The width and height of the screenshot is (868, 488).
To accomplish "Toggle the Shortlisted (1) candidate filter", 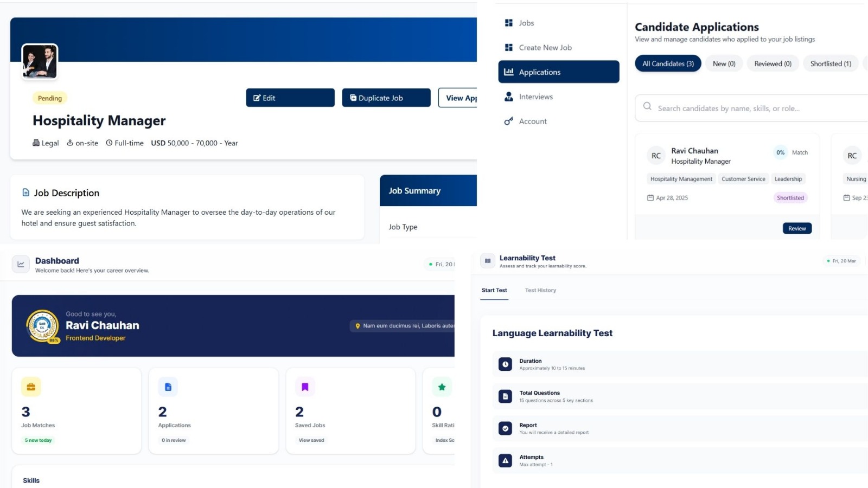I will (x=830, y=63).
